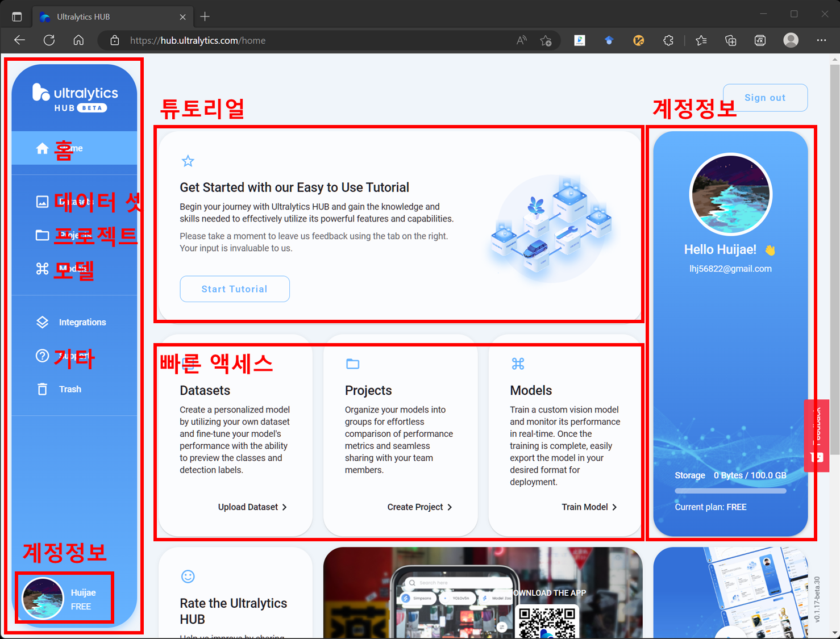Open browser Collections icon
The height and width of the screenshot is (639, 840).
[731, 40]
